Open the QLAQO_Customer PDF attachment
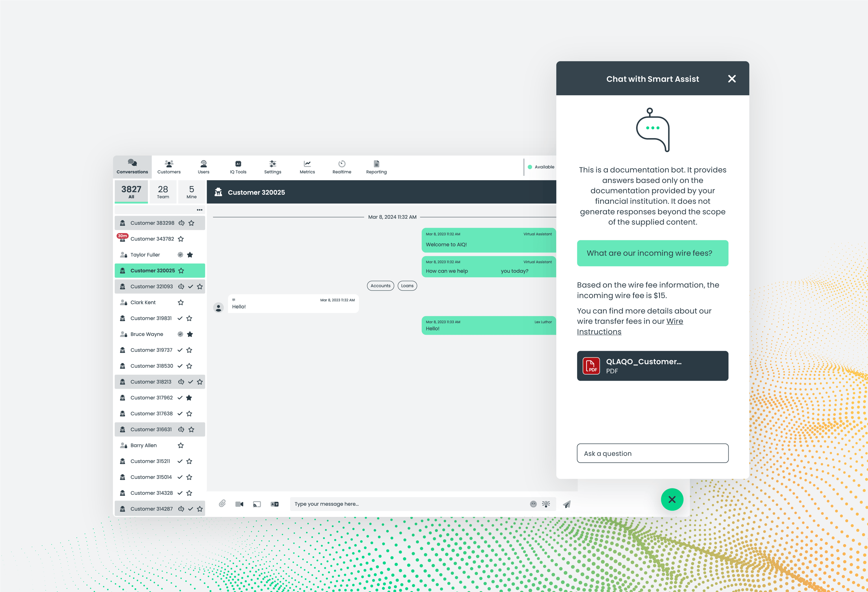868x592 pixels. pos(652,366)
